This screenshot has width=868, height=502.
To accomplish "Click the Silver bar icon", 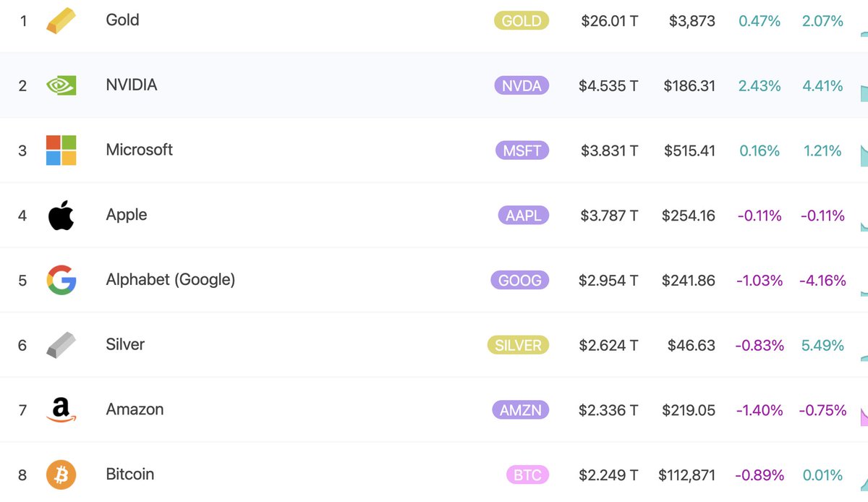I will click(61, 345).
